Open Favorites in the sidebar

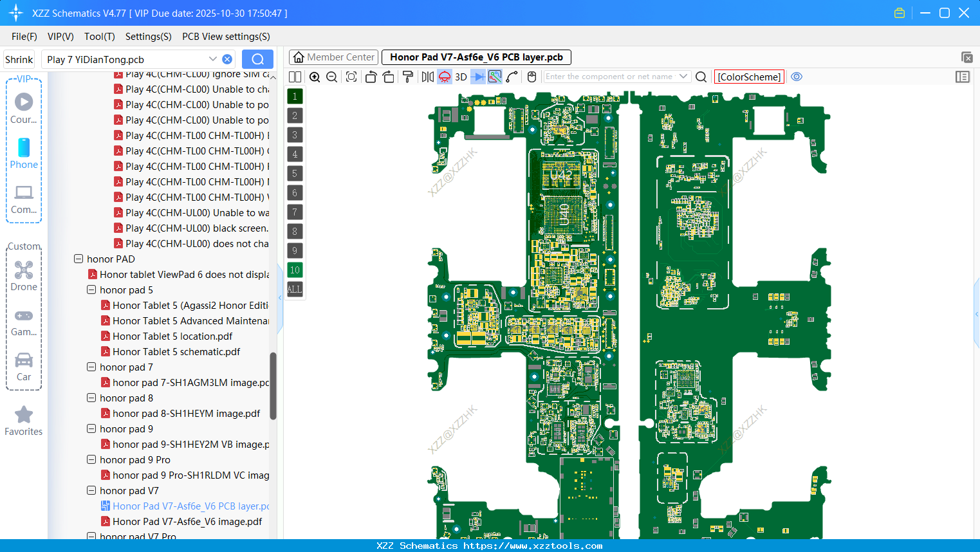point(24,421)
